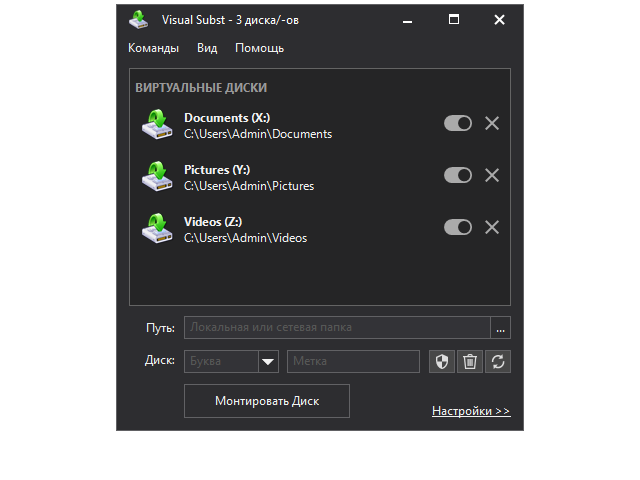Screen dimensions: 640x480
Task: Open the Команды menu
Action: 153,48
